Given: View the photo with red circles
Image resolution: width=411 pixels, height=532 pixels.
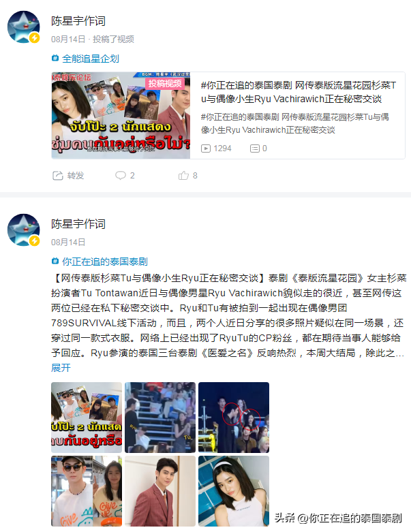Looking at the screenshot, I should point(234,418).
